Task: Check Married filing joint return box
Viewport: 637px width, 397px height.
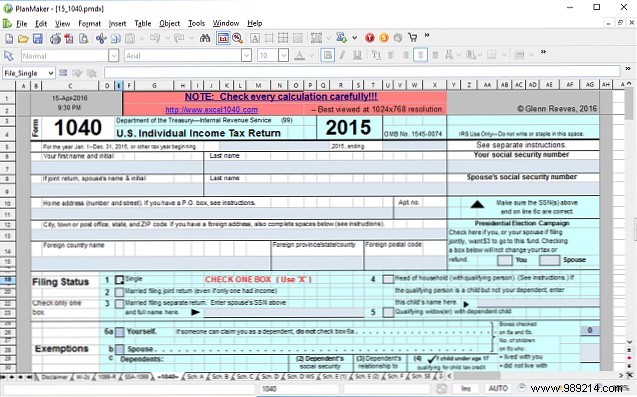Action: click(x=119, y=292)
